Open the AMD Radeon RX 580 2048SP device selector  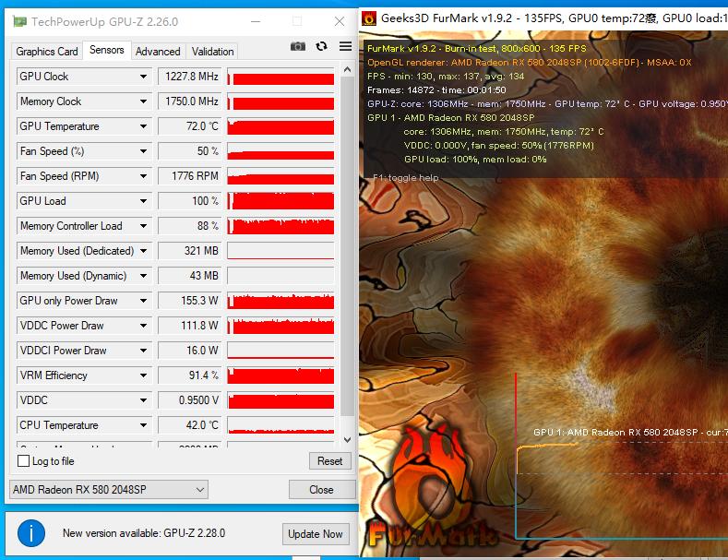(x=109, y=489)
